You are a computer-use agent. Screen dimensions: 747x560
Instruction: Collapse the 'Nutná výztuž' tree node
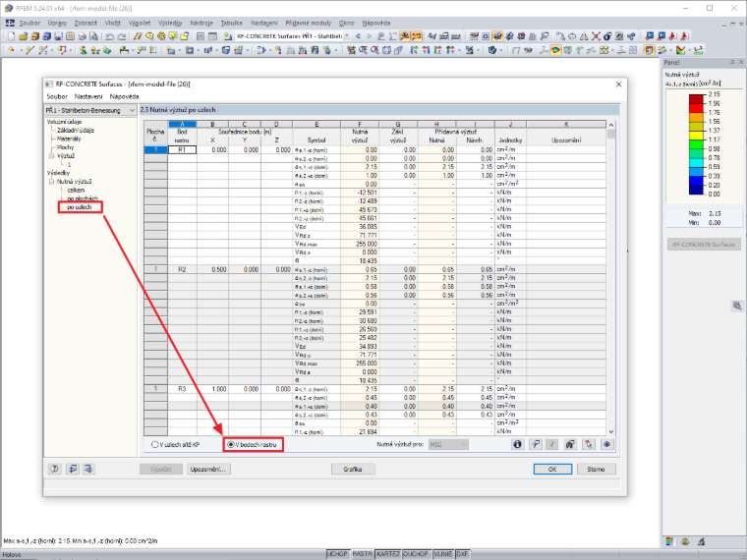point(51,182)
